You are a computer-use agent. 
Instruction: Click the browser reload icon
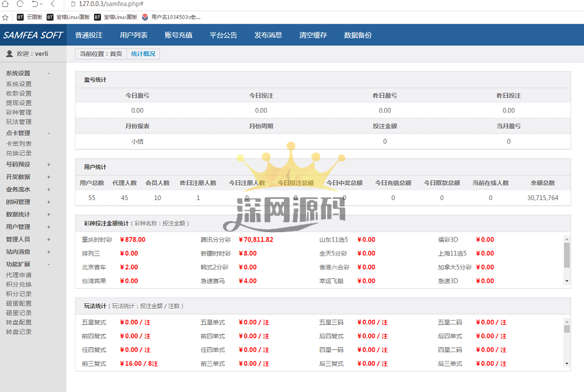(x=20, y=4)
